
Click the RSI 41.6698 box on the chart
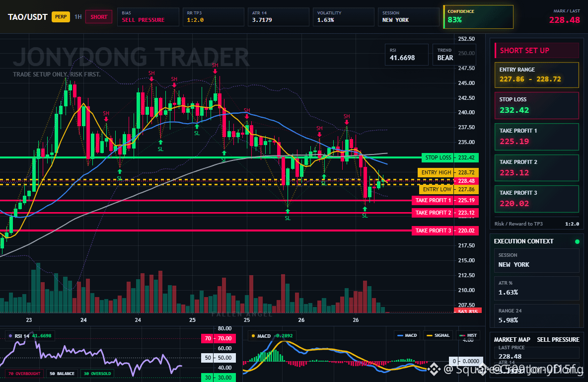(407, 55)
